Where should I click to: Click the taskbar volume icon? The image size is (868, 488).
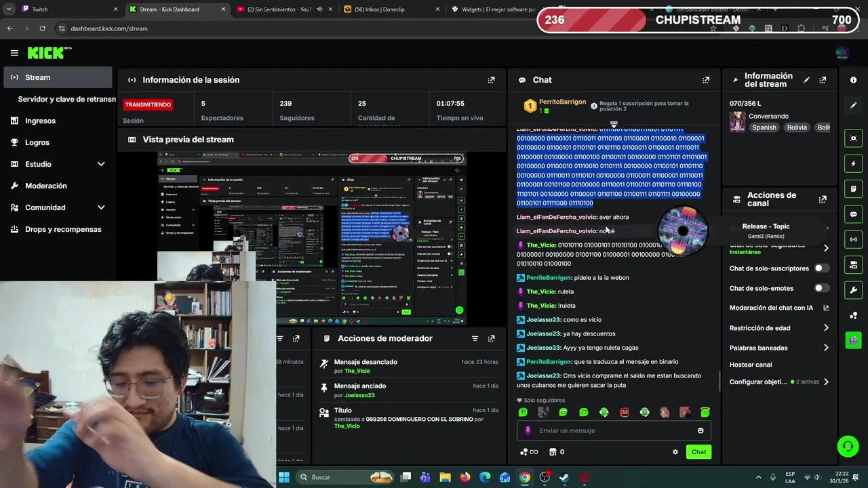tap(817, 477)
